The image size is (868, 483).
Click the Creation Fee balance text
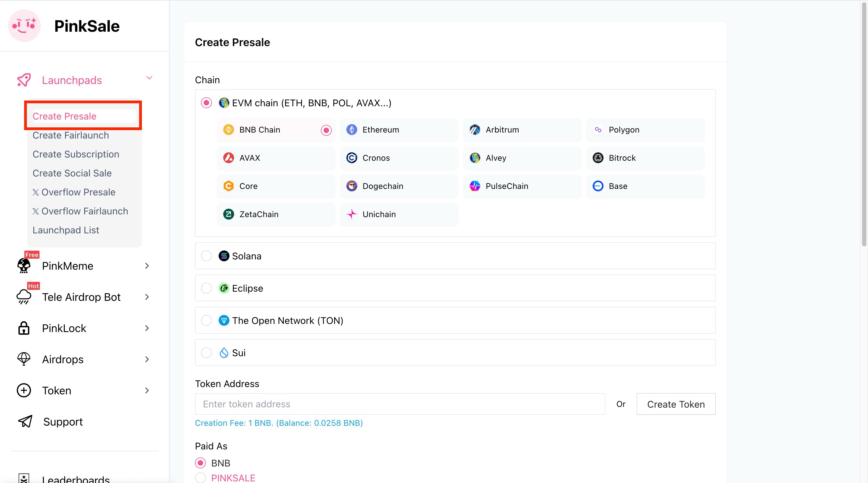279,423
